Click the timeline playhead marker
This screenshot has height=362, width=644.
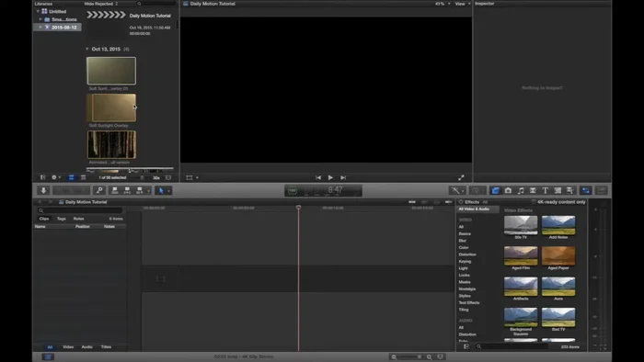[299, 208]
